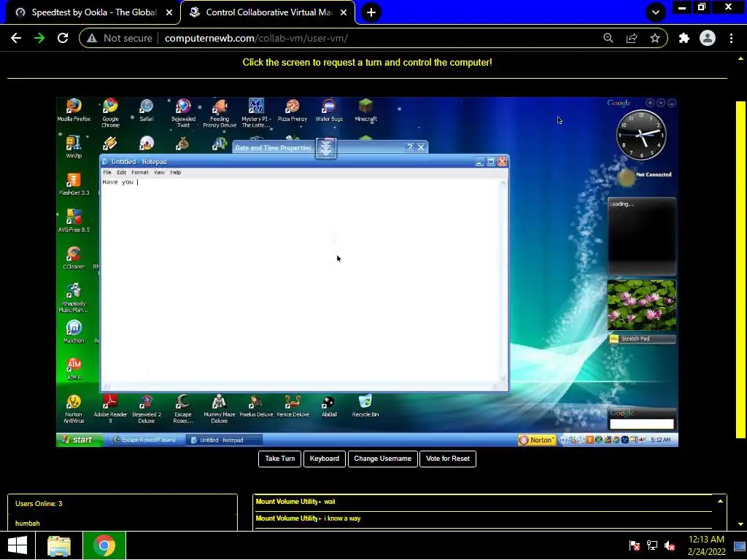This screenshot has height=560, width=747.
Task: Open Chrome extensions puzzle icon
Action: [x=684, y=38]
